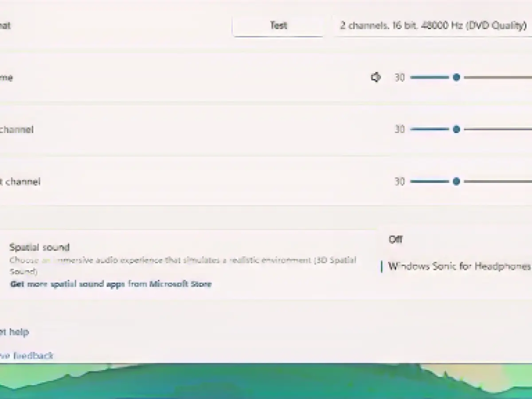Choose Windows Sonic for Headphones option
The height and width of the screenshot is (399, 532).
coord(456,266)
